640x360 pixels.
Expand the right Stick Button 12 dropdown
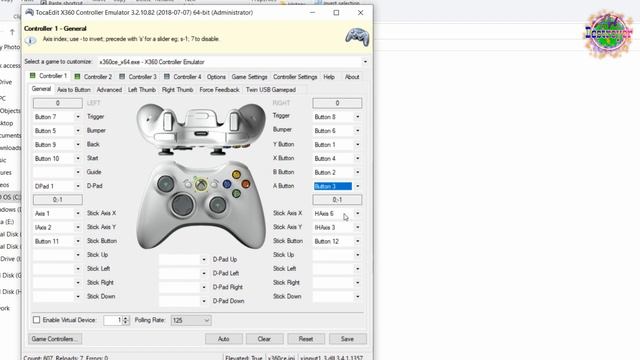point(357,241)
